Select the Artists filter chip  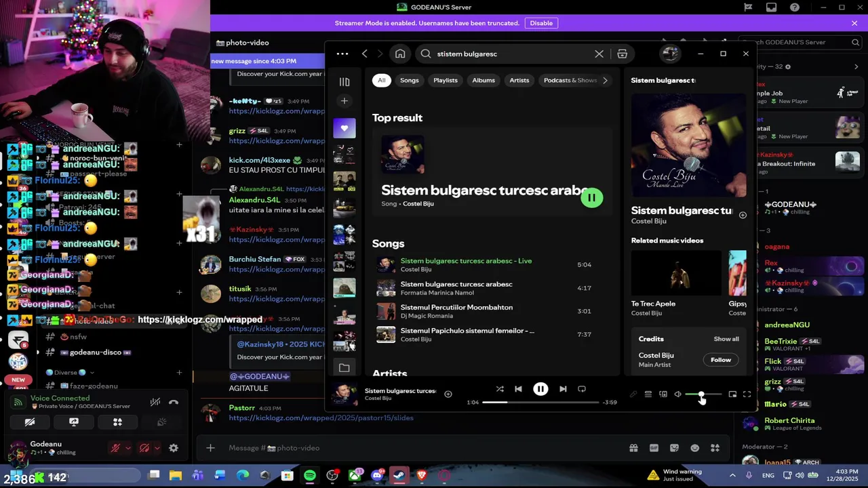[x=519, y=80]
